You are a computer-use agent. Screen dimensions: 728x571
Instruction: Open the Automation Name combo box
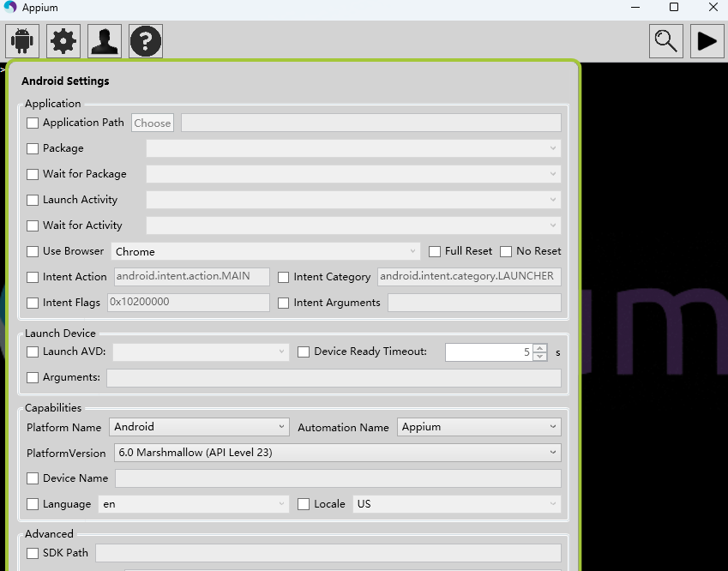click(479, 427)
